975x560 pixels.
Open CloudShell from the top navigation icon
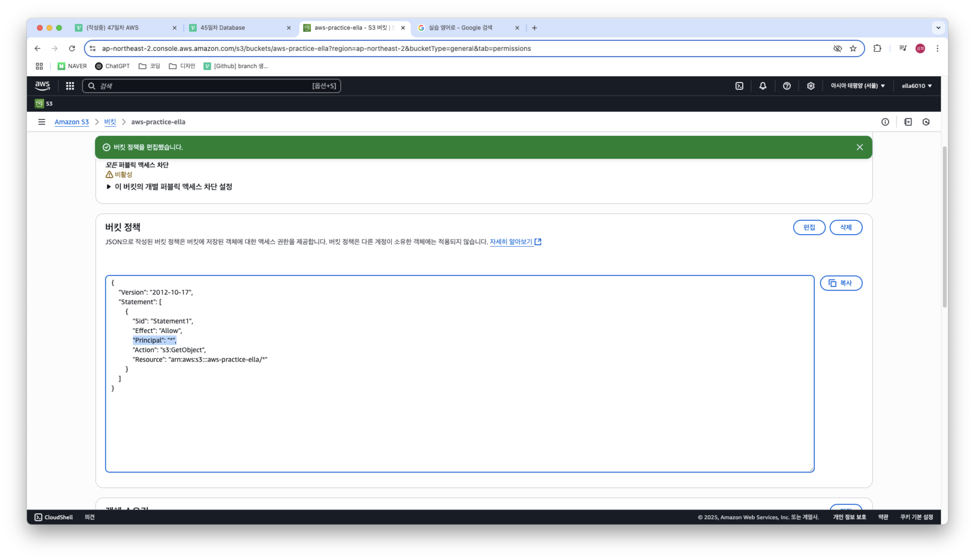tap(739, 86)
